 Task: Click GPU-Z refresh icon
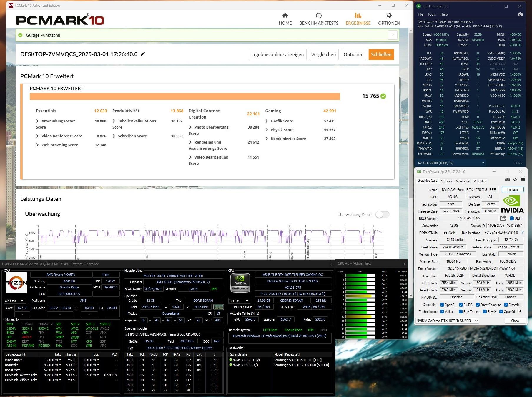pos(515,179)
